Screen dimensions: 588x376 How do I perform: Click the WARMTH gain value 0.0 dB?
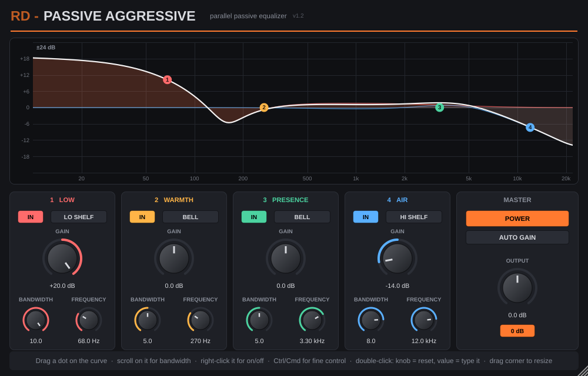(174, 286)
